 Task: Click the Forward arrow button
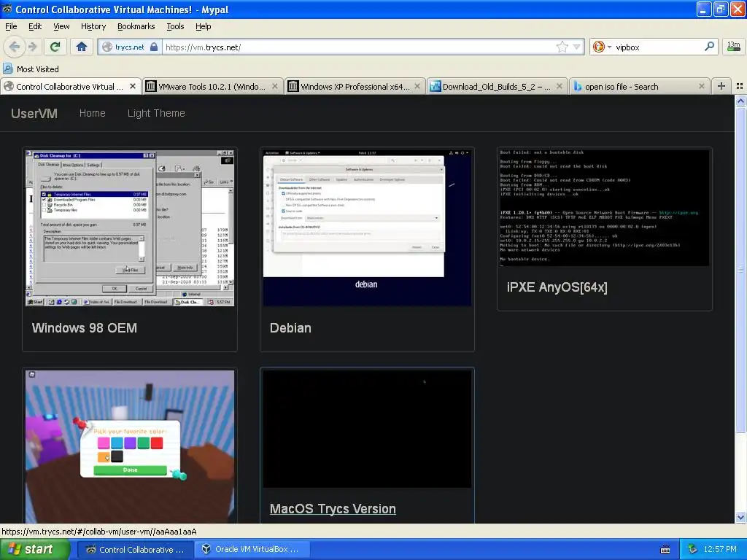coord(32,47)
